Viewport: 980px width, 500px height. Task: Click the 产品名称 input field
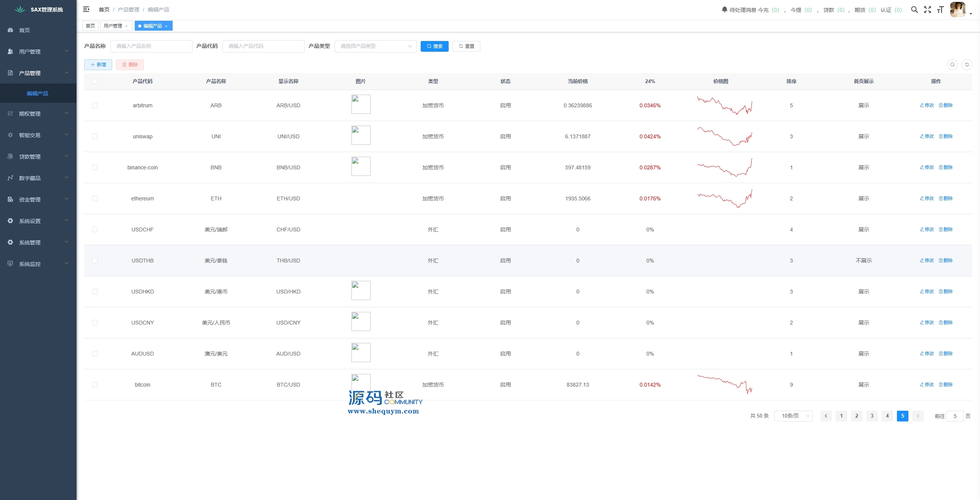151,46
